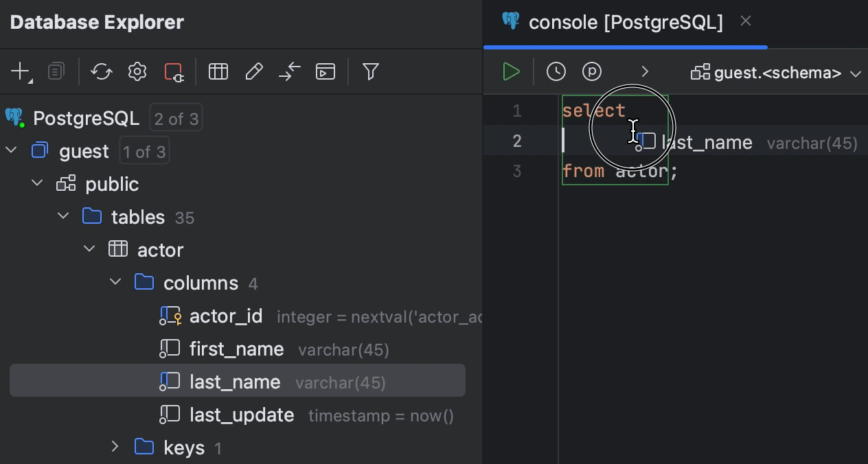This screenshot has width=868, height=464.
Task: Open the guest.<schema> selector dropdown
Action: pyautogui.click(x=775, y=73)
